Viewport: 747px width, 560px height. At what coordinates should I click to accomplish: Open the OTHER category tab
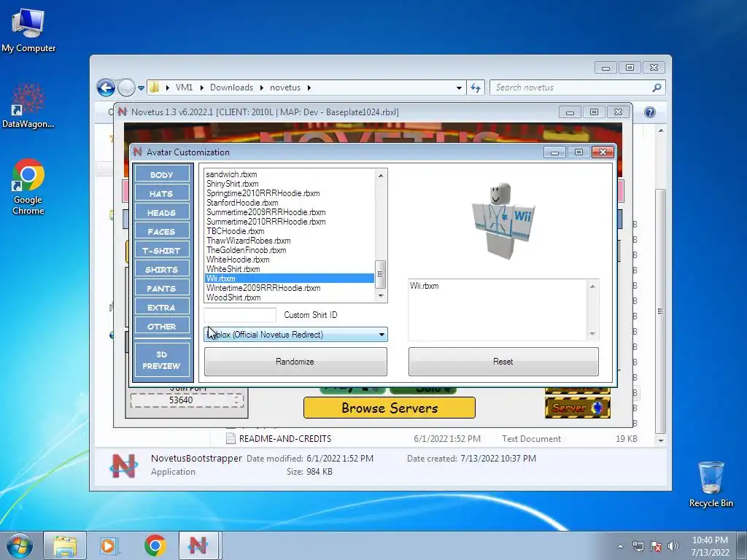click(162, 327)
